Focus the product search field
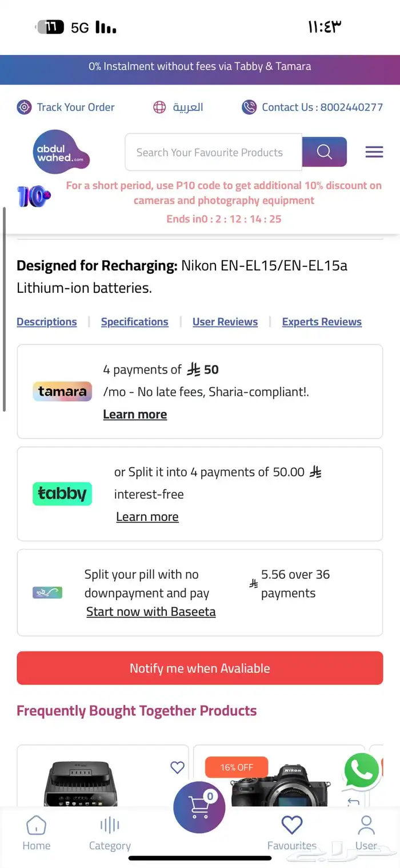Viewport: 400px width, 868px height. [x=213, y=153]
